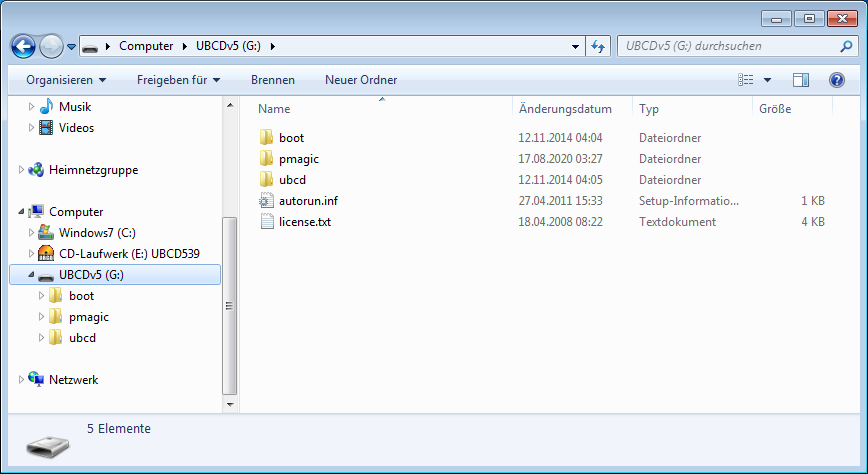This screenshot has width=868, height=474.
Task: Expand the Netzwerk tree node
Action: (x=22, y=380)
